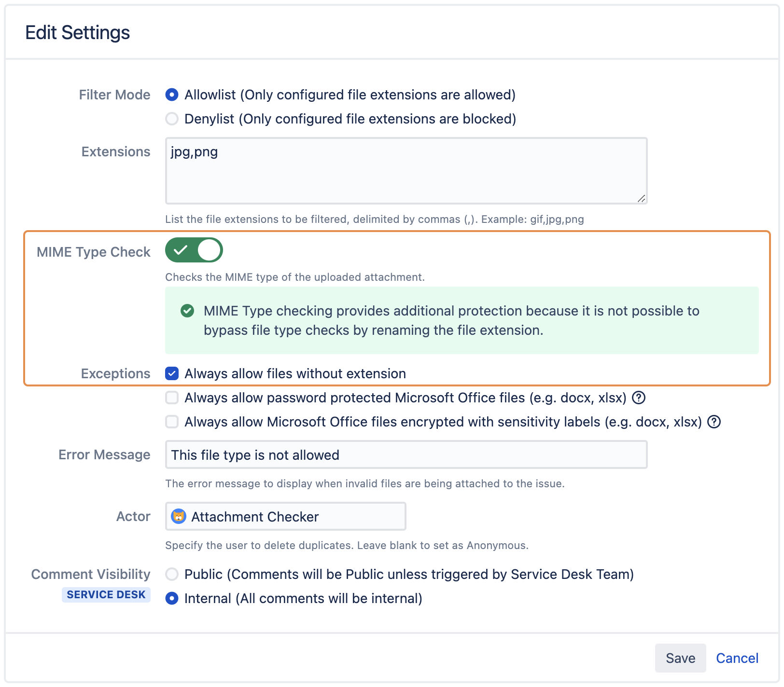Image resolution: width=784 pixels, height=687 pixels.
Task: Click the help icon beside sensitivity labels option
Action: pyautogui.click(x=714, y=422)
